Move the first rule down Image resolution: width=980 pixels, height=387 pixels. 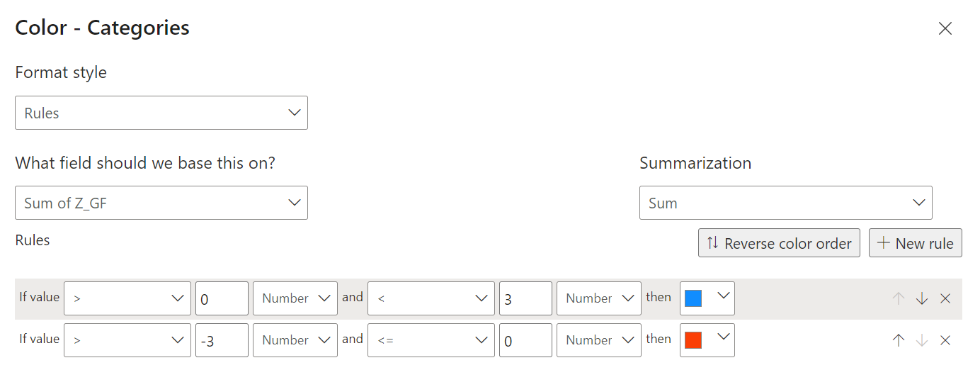[x=921, y=298]
